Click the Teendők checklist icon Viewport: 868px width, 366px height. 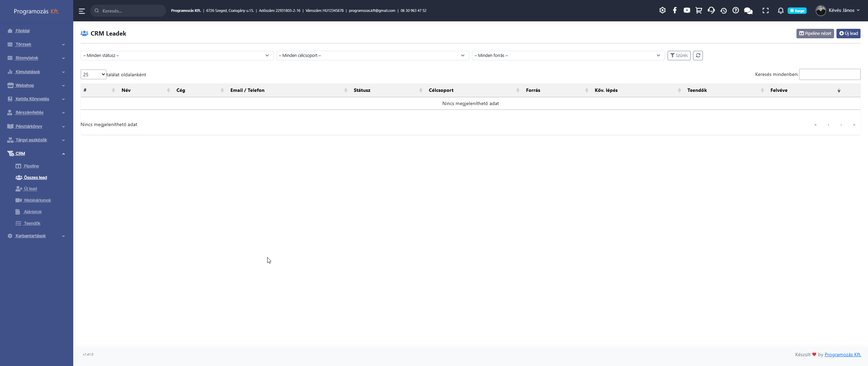(18, 223)
